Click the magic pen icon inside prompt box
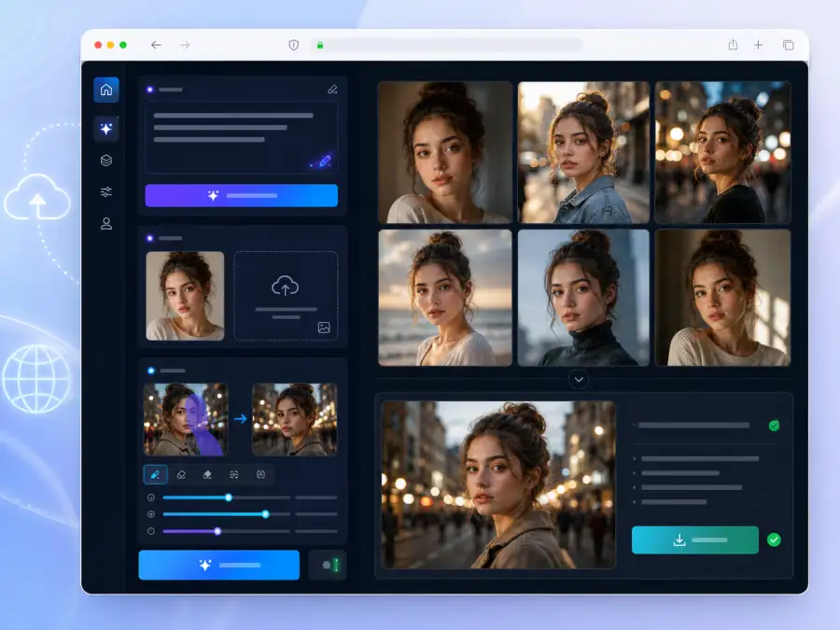The height and width of the screenshot is (630, 840). tap(323, 161)
